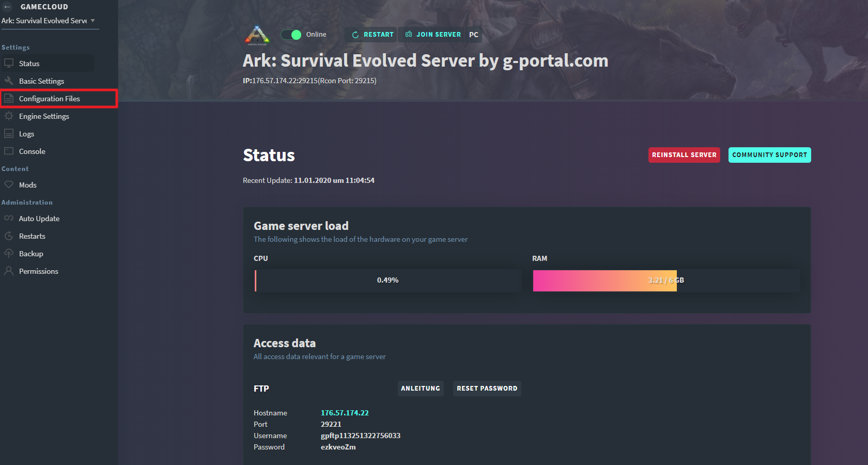Click the FTP hostname link 176.57.174.22
Screen dimensions: 868x465
click(345, 413)
